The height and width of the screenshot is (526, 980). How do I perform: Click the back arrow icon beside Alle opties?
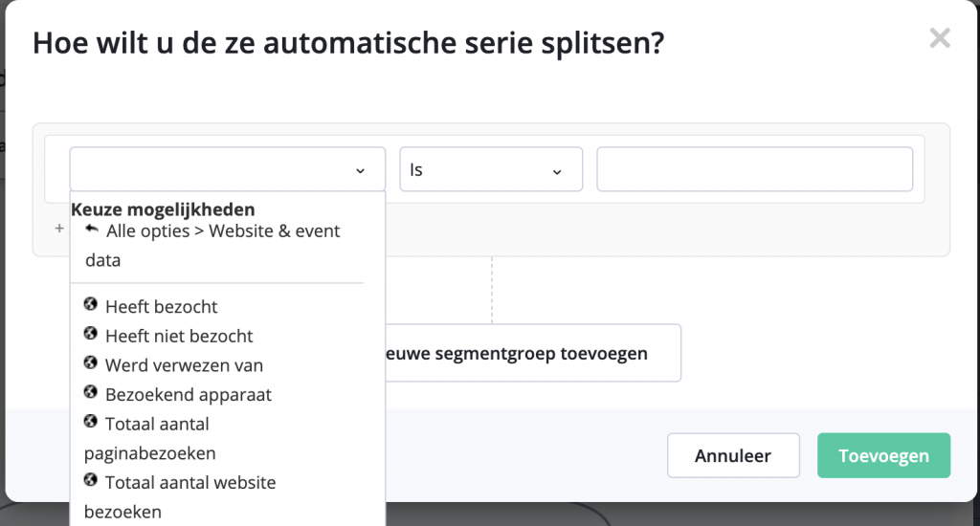click(x=92, y=229)
